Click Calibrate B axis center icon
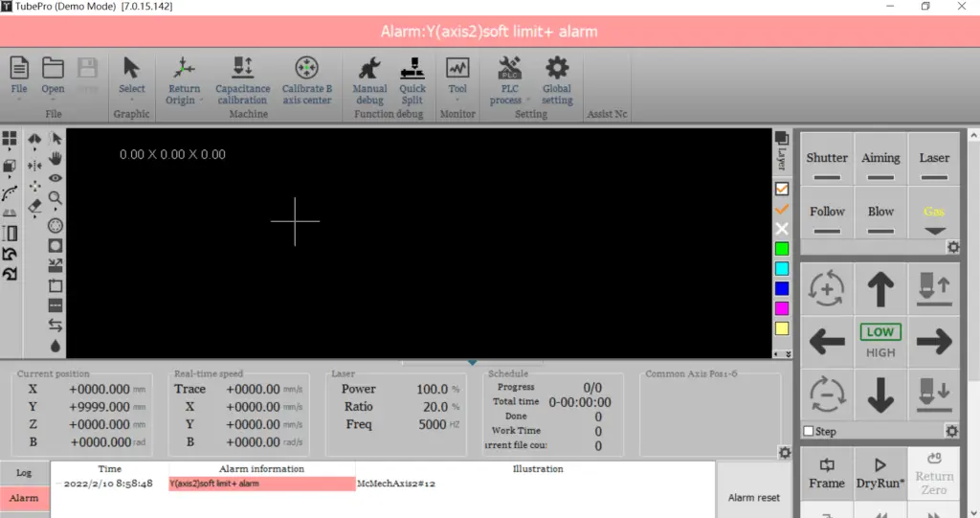Viewport: 980px width, 518px height. click(x=306, y=79)
